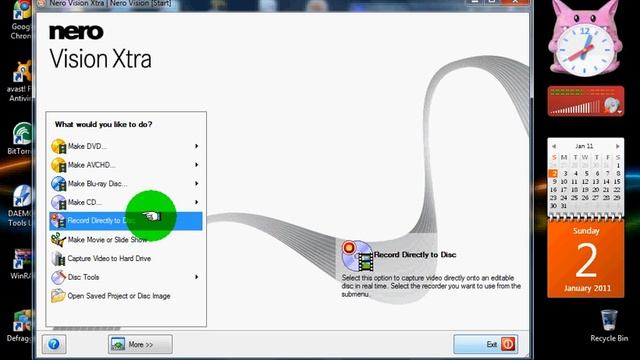Click the red volume meter gadget
Viewport: 640px width, 360px height.
pyautogui.click(x=586, y=101)
